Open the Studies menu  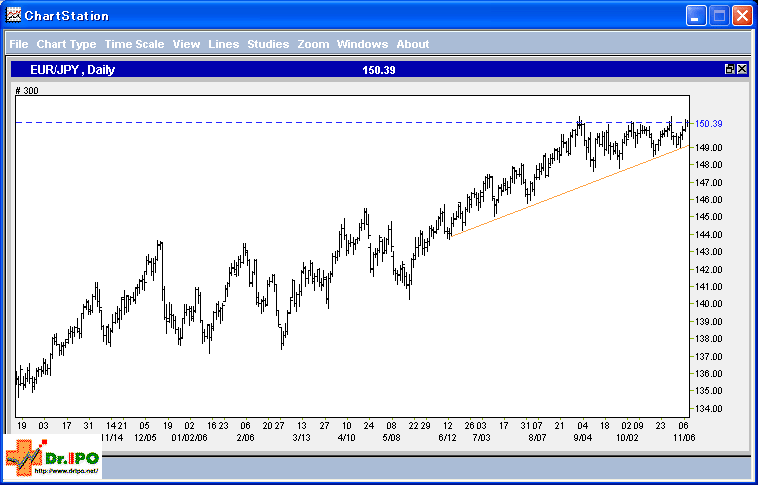tap(268, 44)
